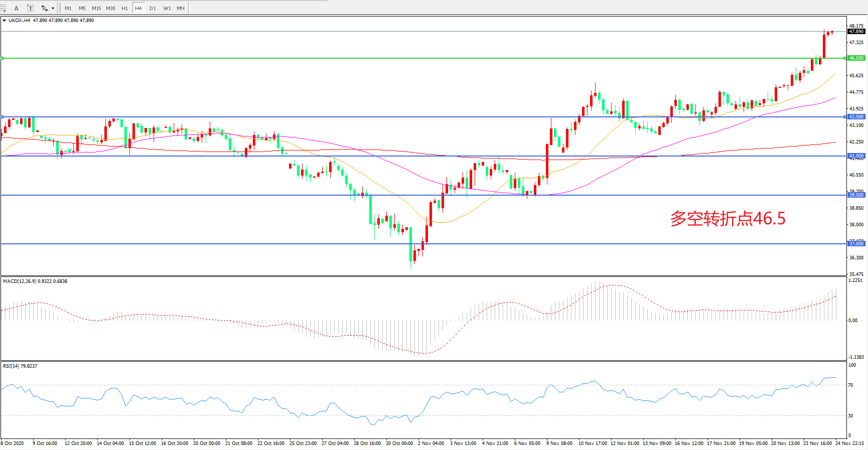Image resolution: width=868 pixels, height=450 pixels.
Task: Click the blue 37.000 level tag
Action: [x=856, y=244]
